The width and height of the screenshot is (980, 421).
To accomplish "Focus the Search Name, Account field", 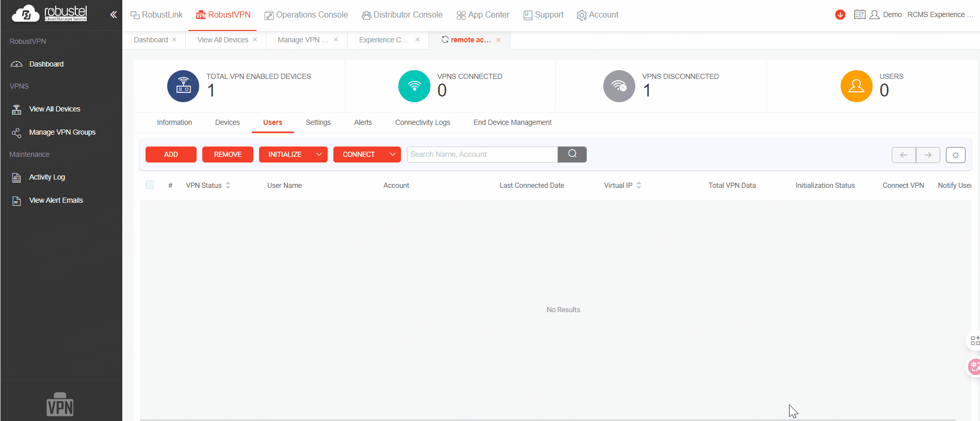I will [482, 154].
